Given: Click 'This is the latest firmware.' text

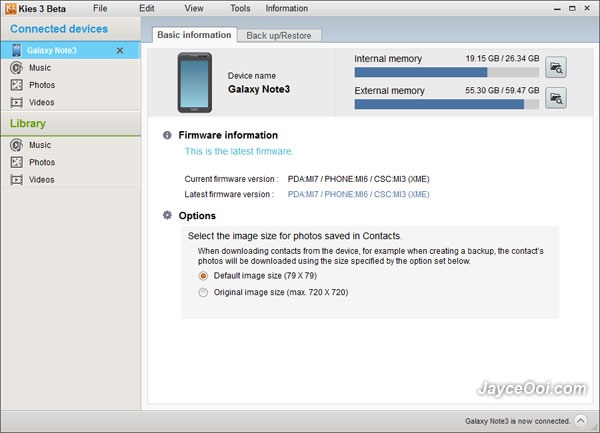Looking at the screenshot, I should (x=239, y=151).
